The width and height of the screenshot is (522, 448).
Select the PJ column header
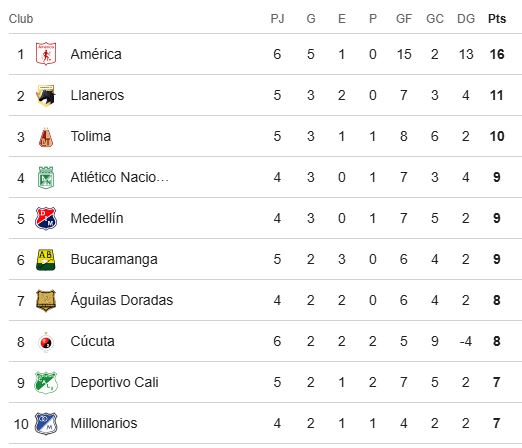coord(277,19)
